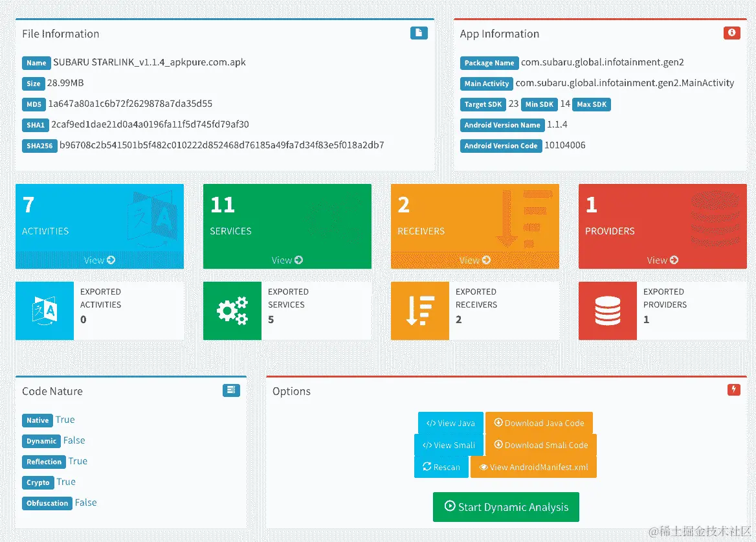This screenshot has height=542, width=756.
Task: Click the Android Version Name badge
Action: pyautogui.click(x=502, y=125)
